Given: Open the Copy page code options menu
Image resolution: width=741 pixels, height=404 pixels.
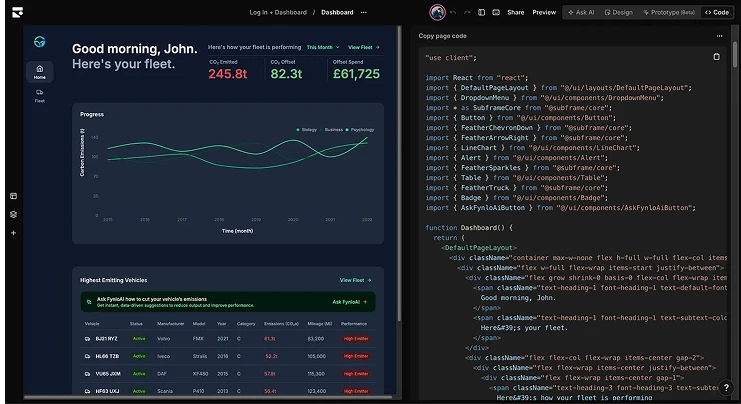Looking at the screenshot, I should [719, 36].
